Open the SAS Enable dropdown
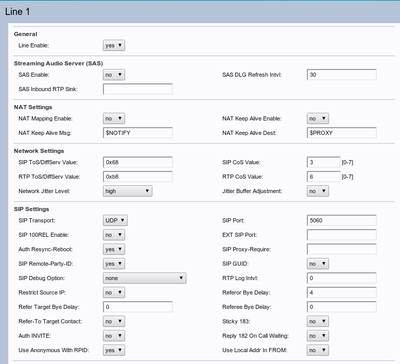Image resolution: width=400 pixels, height=364 pixels. [114, 75]
